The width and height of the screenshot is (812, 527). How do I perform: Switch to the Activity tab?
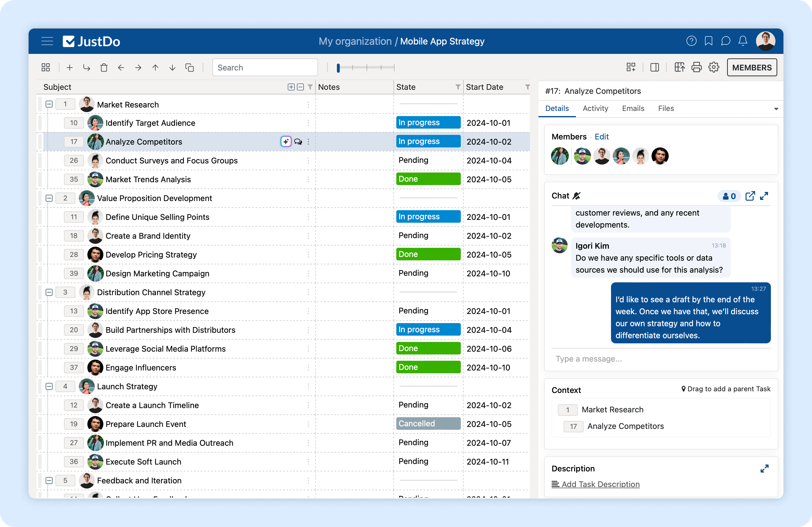tap(595, 108)
